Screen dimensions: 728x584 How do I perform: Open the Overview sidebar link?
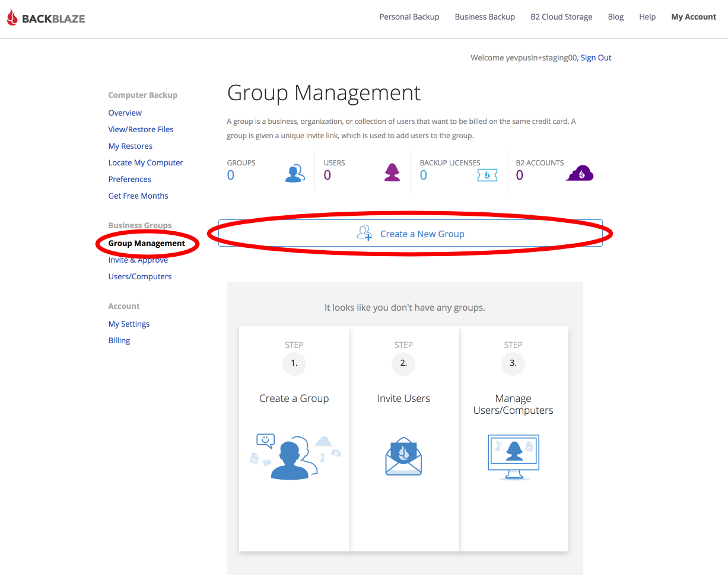(x=125, y=113)
